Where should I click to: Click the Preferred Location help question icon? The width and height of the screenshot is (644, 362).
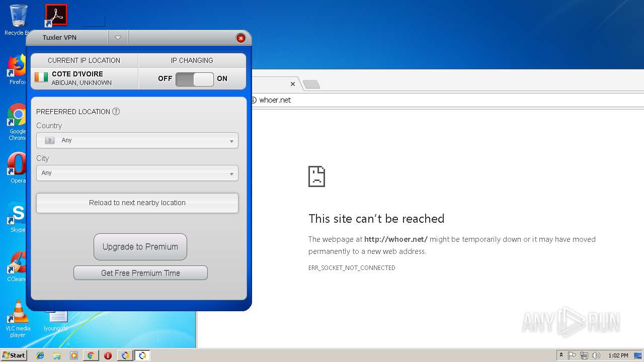point(116,112)
